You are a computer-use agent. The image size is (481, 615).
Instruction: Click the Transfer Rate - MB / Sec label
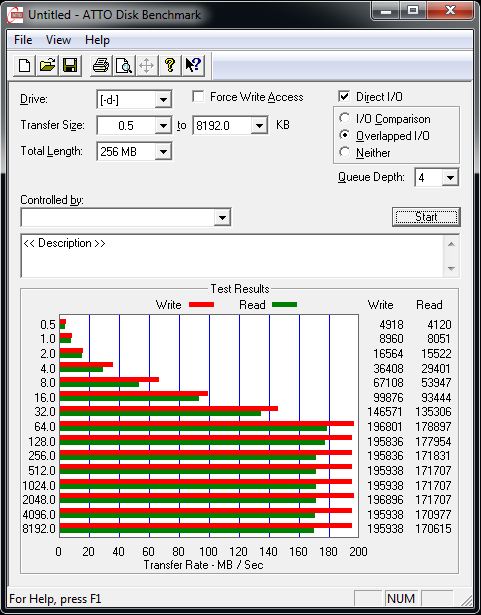pyautogui.click(x=203, y=565)
